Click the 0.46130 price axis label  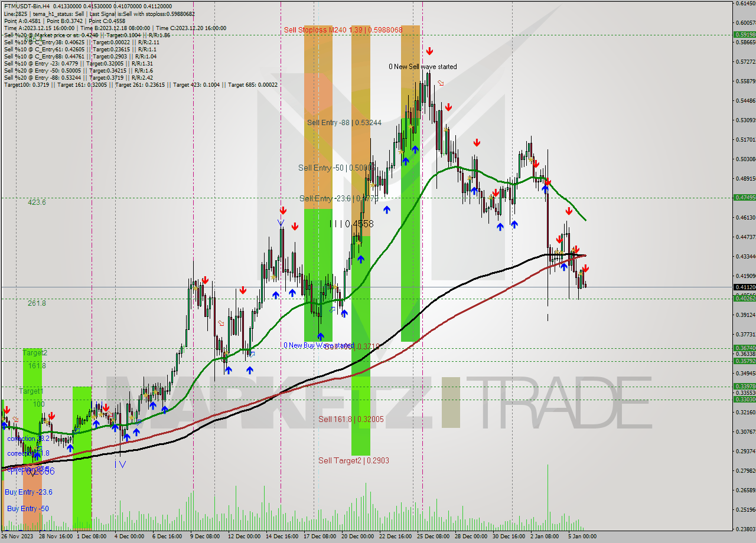(745, 217)
